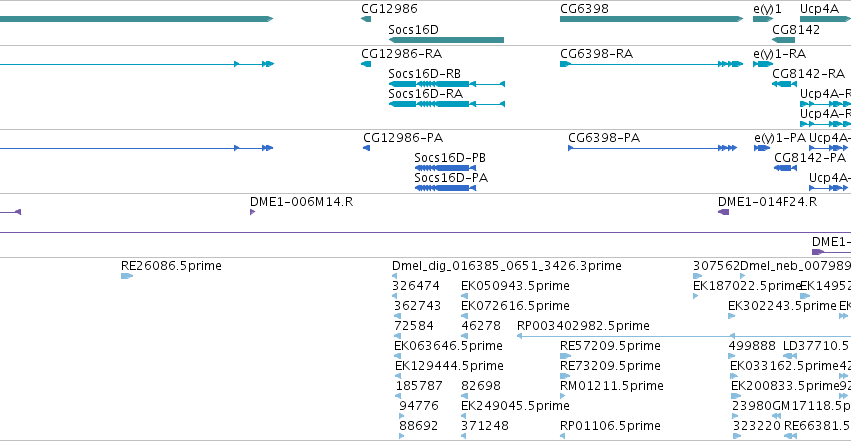Open the CG8142-PA label
This screenshot has width=851, height=441.
click(810, 158)
